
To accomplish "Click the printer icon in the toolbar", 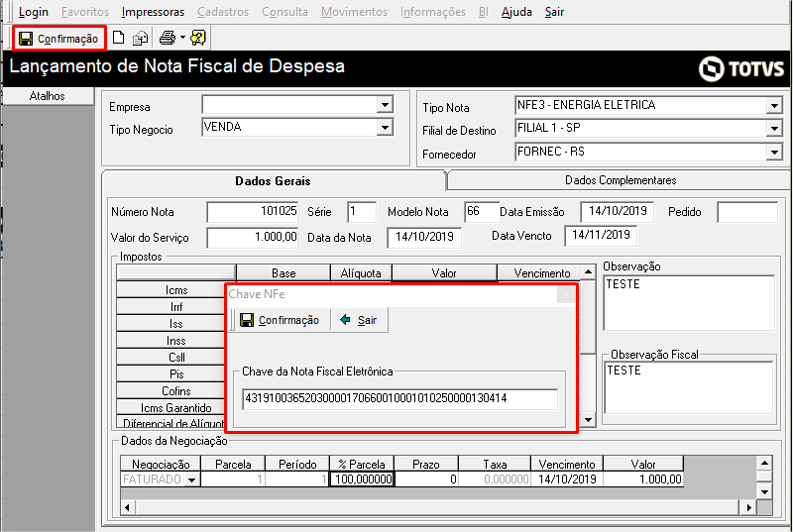I will [167, 38].
